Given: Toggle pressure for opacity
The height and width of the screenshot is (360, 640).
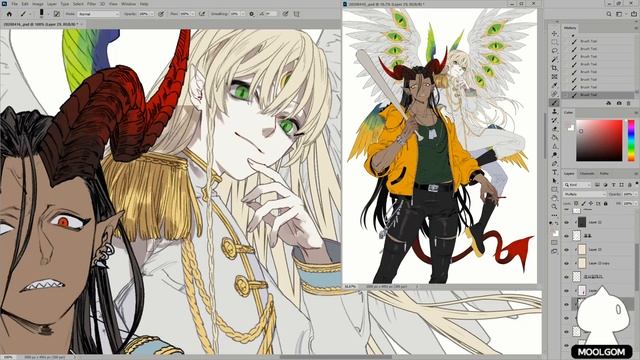Looking at the screenshot, I should point(161,13).
